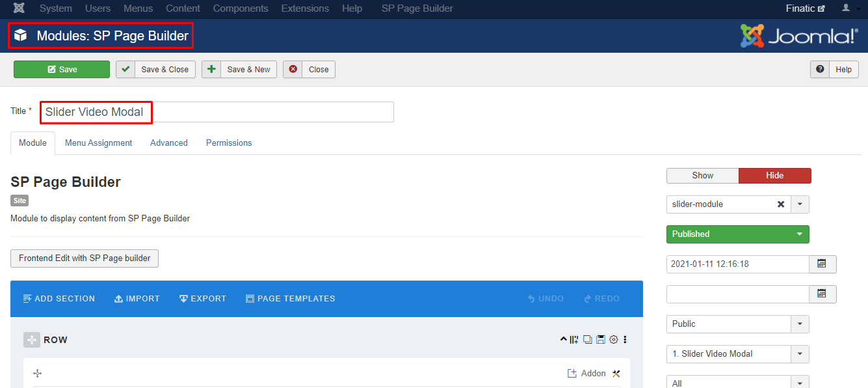Click Frontend Edit with SP Page builder
The image size is (868, 388).
click(85, 258)
